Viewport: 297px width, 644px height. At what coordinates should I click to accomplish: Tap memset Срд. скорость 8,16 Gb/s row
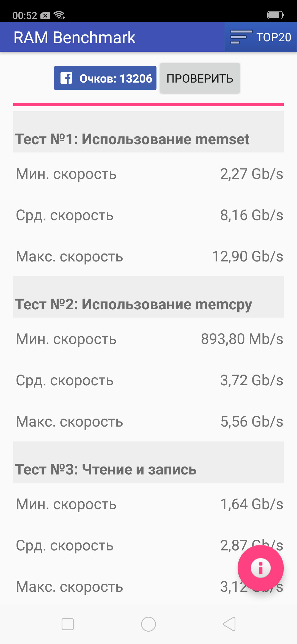tap(148, 215)
